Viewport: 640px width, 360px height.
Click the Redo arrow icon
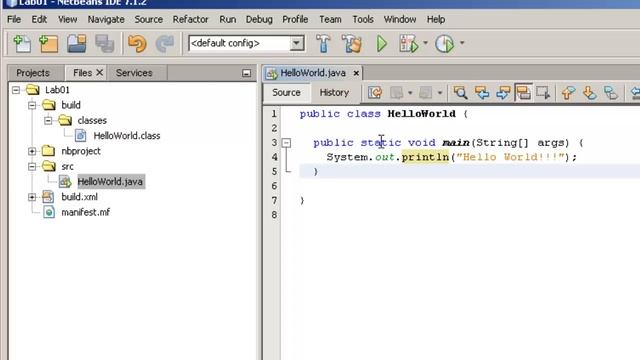(x=165, y=43)
